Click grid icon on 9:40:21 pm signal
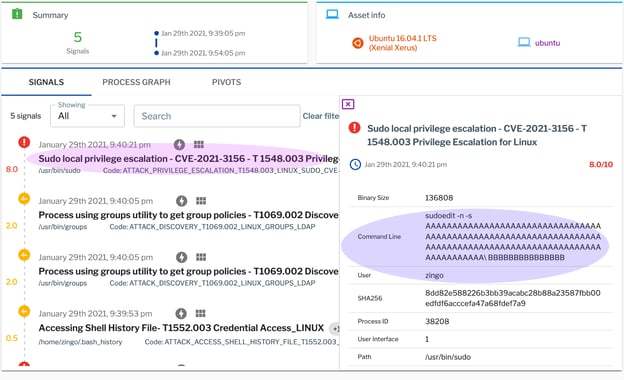Viewport: 624px width, 380px height. click(199, 144)
